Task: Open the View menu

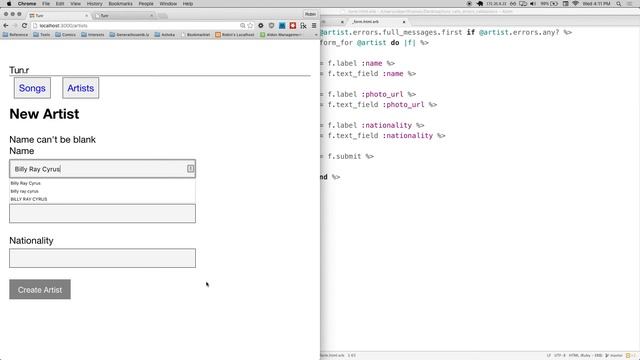Action: tap(76, 4)
